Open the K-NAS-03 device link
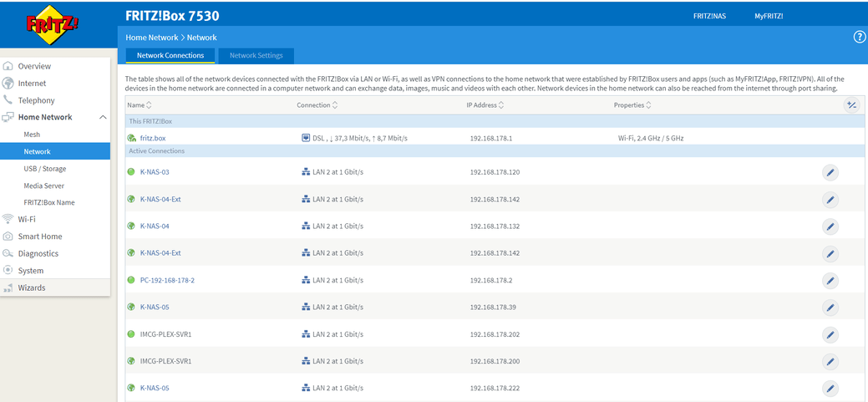868x402 pixels. (x=155, y=172)
